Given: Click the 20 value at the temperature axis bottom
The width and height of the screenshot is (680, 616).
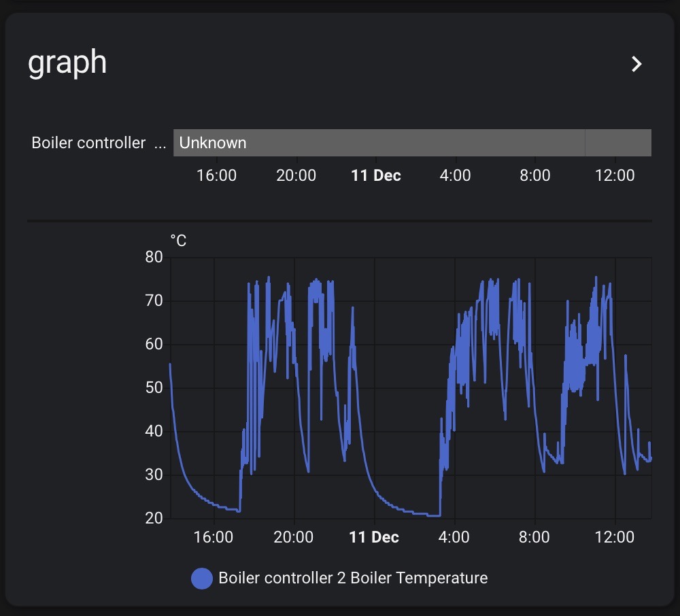Looking at the screenshot, I should click(154, 518).
